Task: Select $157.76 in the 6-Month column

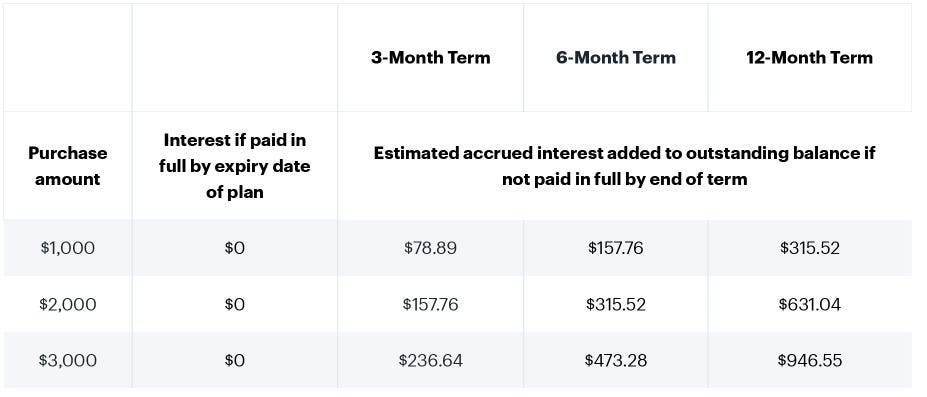Action: (615, 248)
